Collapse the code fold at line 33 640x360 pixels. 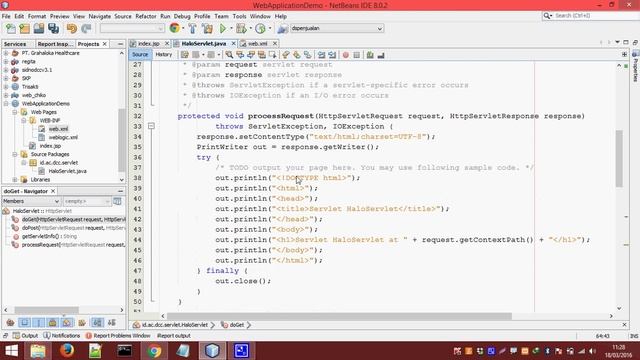pos(151,126)
